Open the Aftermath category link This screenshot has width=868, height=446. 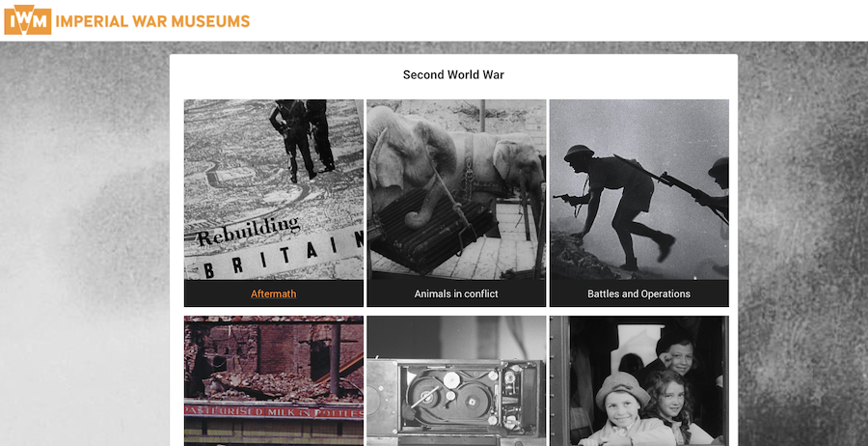274,293
